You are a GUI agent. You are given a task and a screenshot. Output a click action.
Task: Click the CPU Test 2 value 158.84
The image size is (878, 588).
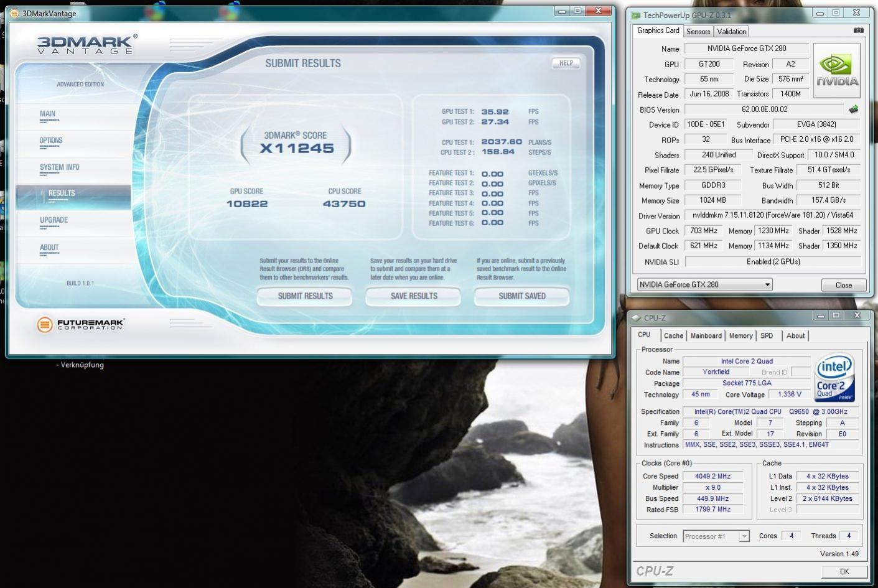click(x=498, y=152)
